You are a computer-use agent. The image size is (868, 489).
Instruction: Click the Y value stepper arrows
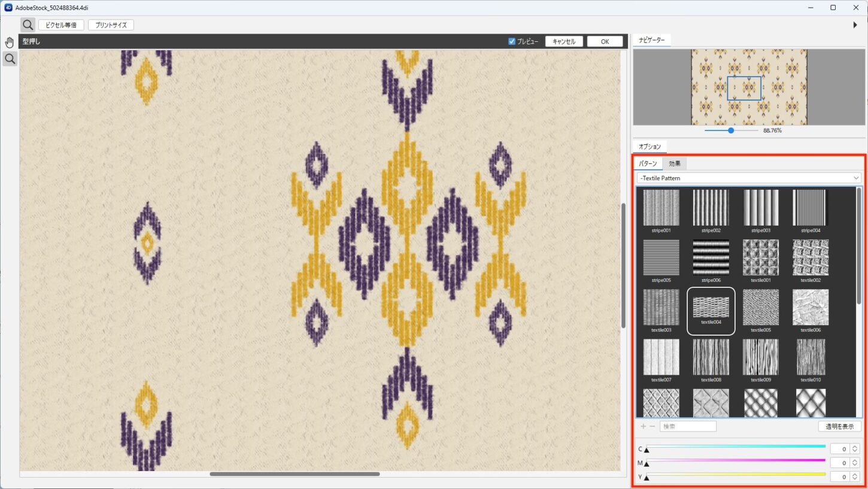pyautogui.click(x=855, y=477)
